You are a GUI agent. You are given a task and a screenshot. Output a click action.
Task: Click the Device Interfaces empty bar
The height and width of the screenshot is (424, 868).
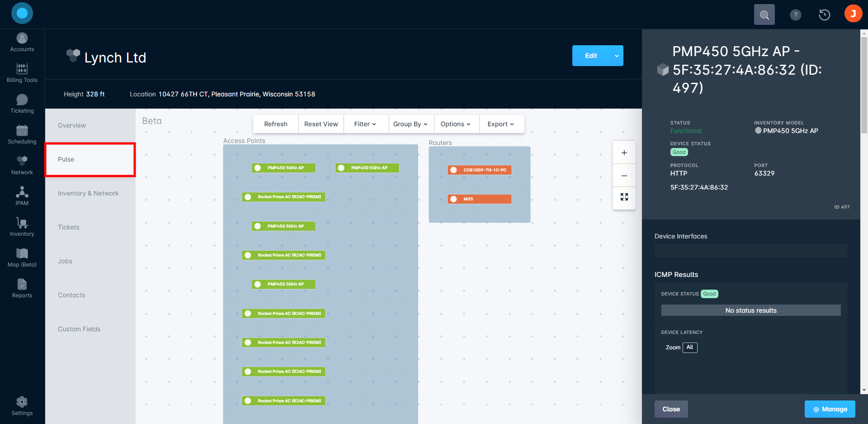(751, 251)
